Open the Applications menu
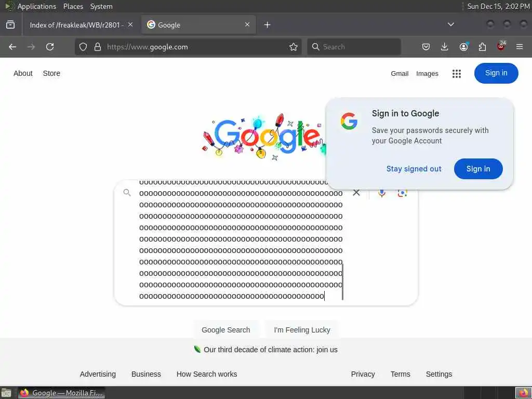The height and width of the screenshot is (399, 532). [37, 6]
